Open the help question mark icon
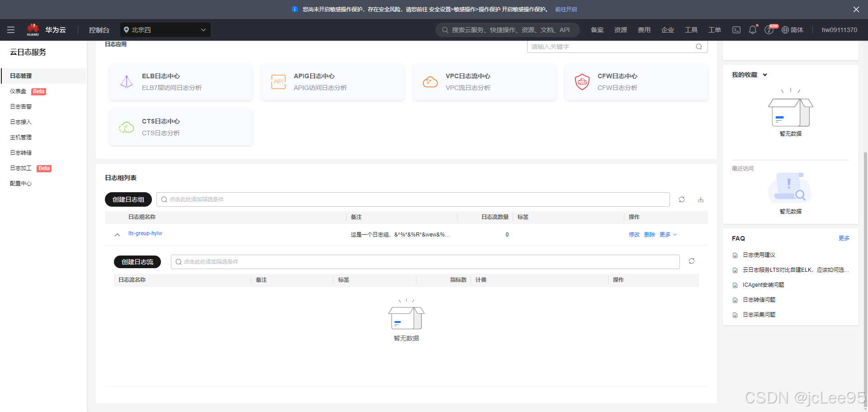 click(769, 30)
